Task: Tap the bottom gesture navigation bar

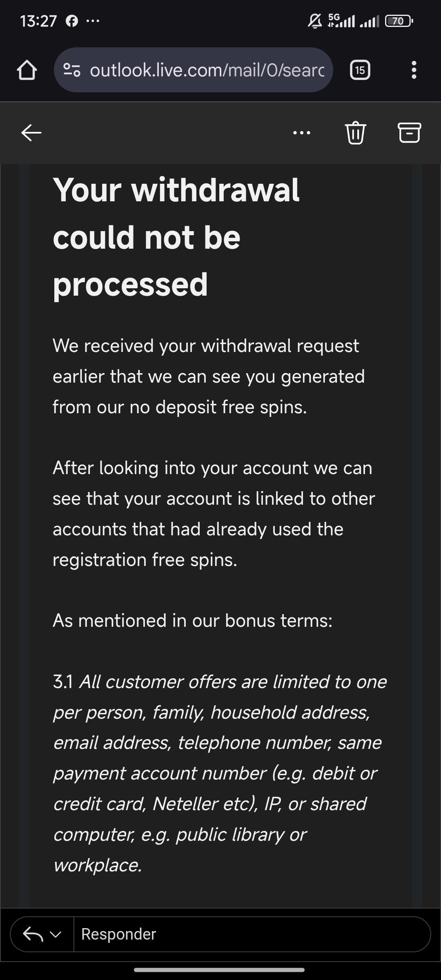Action: (x=219, y=970)
